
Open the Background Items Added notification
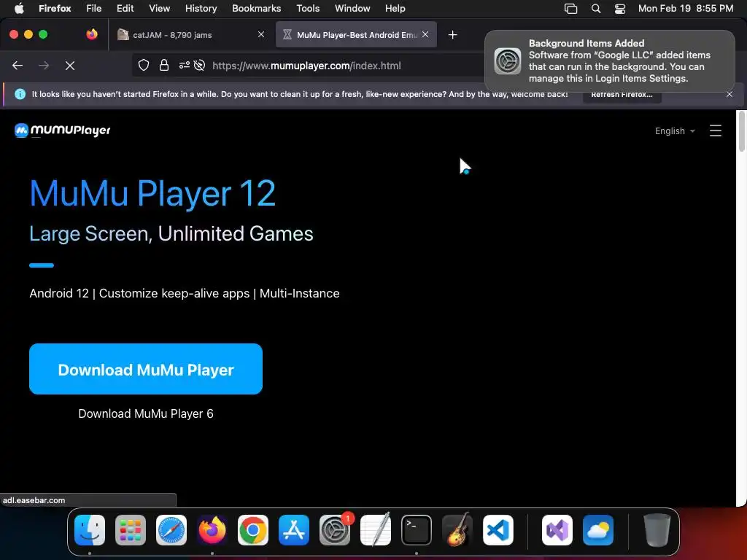(609, 61)
